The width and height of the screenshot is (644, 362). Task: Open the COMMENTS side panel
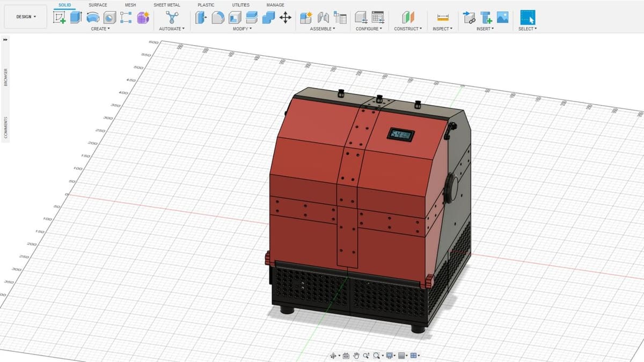click(5, 127)
